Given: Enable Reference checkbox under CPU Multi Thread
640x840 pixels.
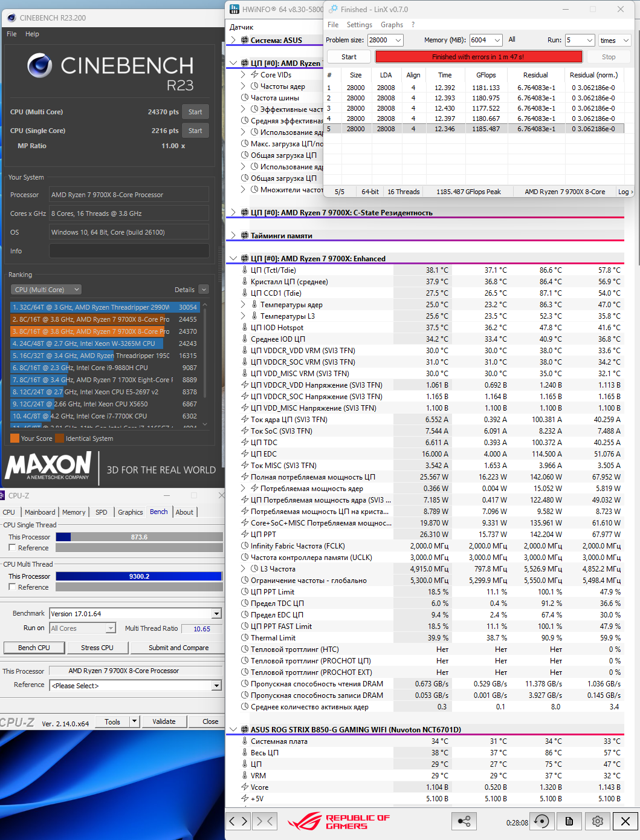Looking at the screenshot, I should click(x=12, y=587).
